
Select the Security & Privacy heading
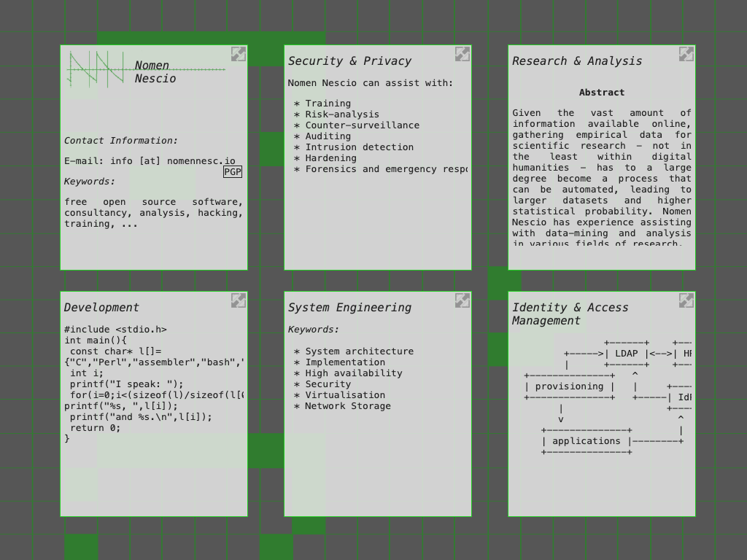tap(349, 61)
